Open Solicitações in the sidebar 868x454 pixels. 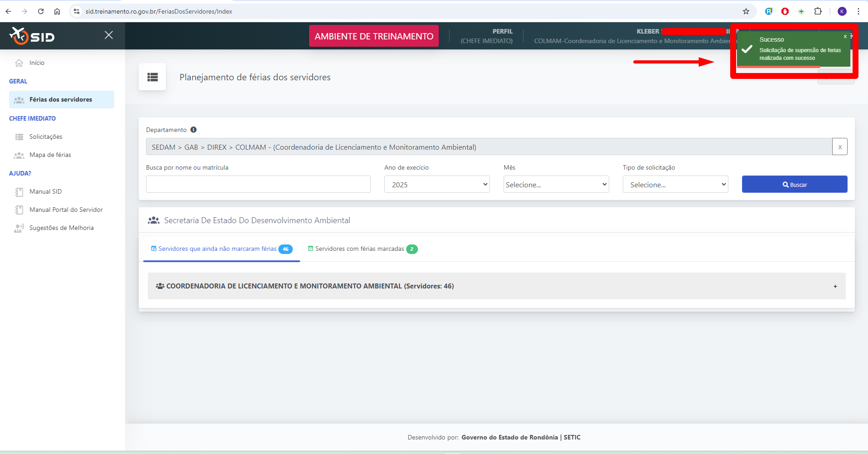(46, 137)
